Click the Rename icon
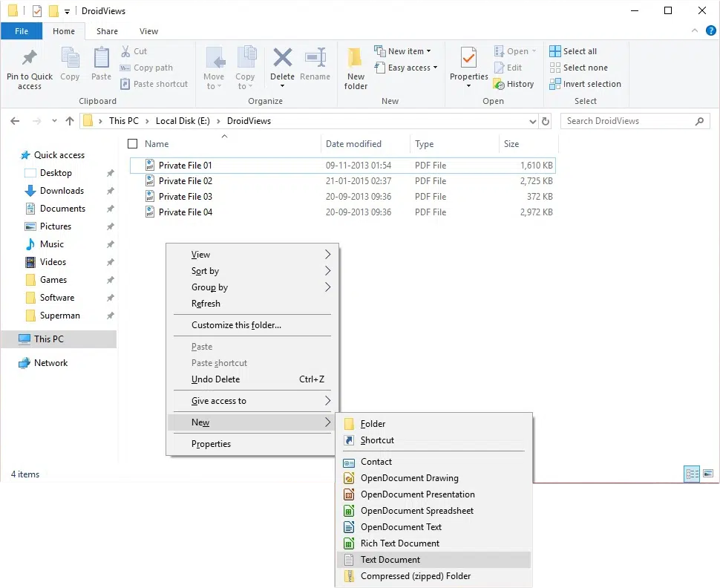The height and width of the screenshot is (588, 720). (x=315, y=66)
